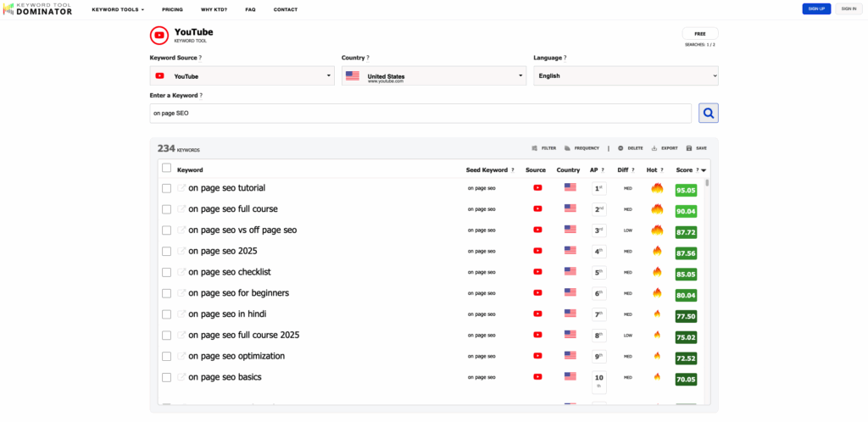Screen dimensions: 868x422
Task: Click help question mark next to Enter a Keyword
Action: click(x=201, y=95)
